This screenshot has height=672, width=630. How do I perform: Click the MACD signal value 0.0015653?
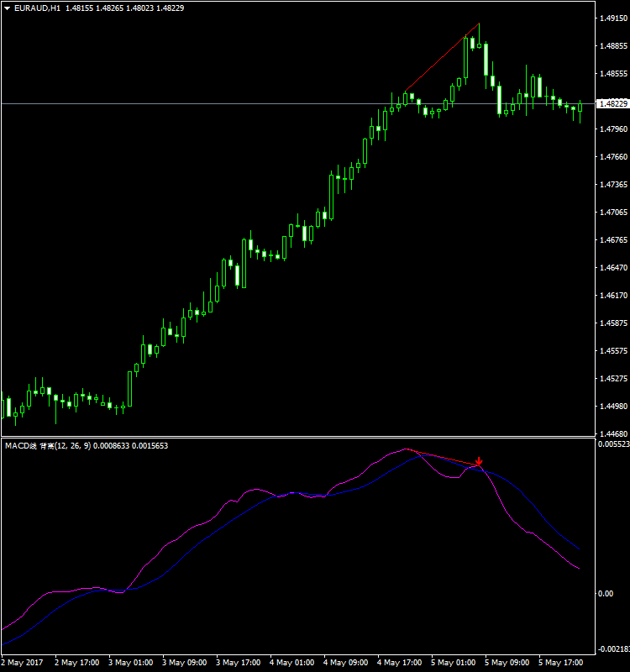[150, 446]
